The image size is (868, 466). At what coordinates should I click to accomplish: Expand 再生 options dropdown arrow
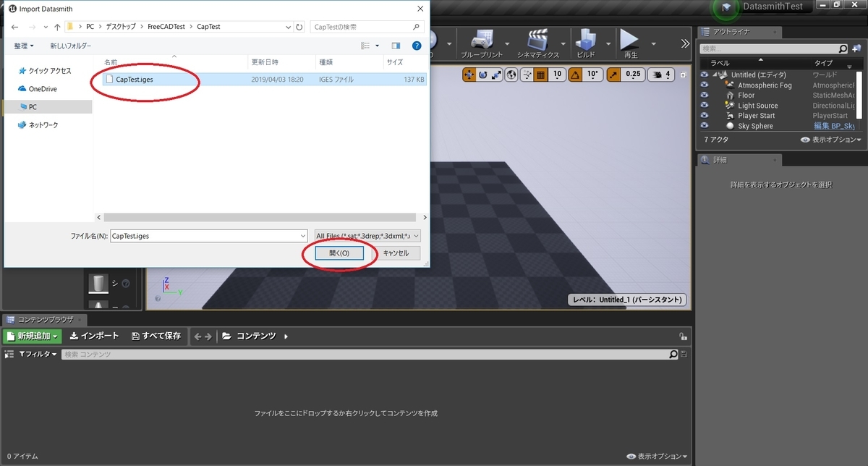point(653,43)
